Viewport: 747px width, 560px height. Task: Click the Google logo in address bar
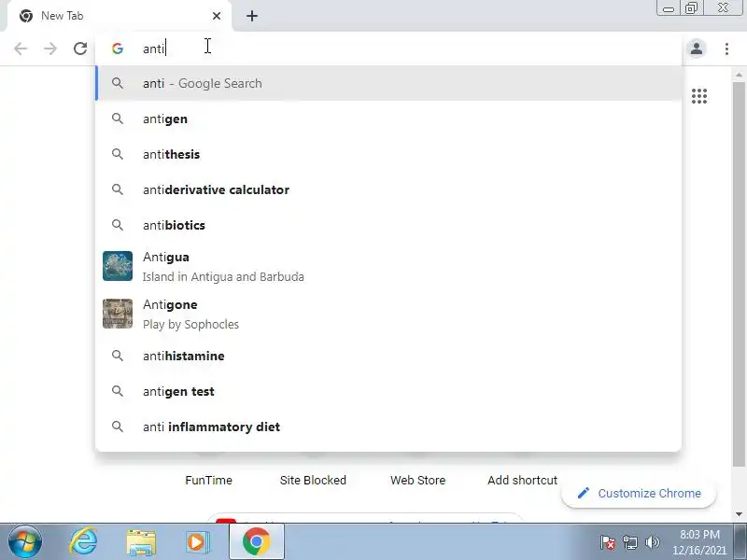pyautogui.click(x=118, y=49)
